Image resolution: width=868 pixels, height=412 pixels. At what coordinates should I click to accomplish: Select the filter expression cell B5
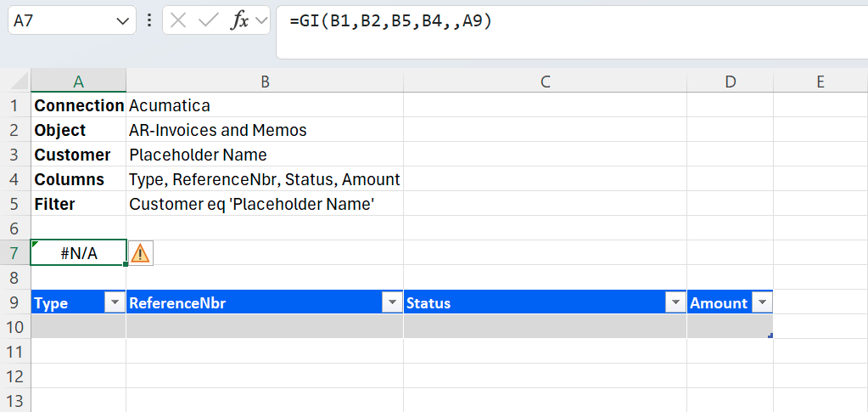tap(265, 205)
